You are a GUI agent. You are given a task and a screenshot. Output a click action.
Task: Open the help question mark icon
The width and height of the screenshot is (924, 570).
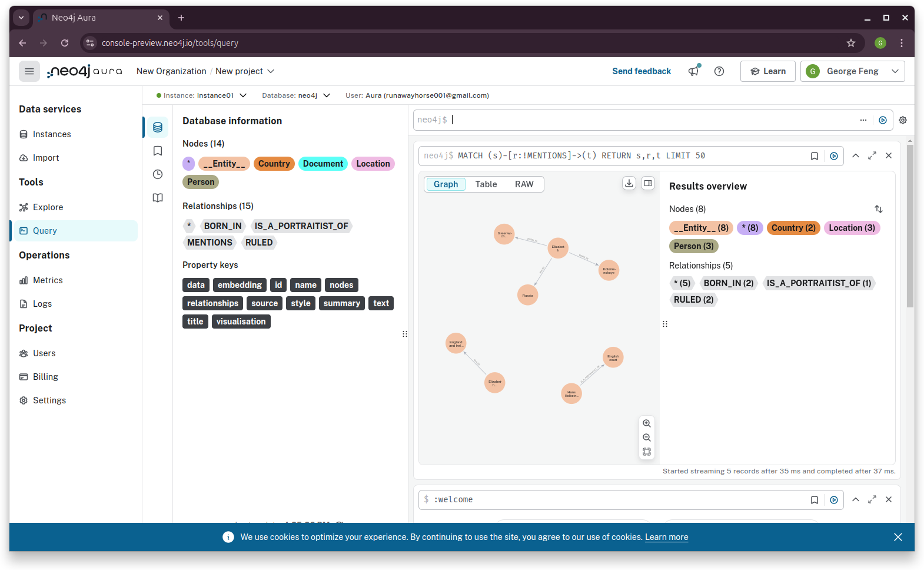pos(719,71)
